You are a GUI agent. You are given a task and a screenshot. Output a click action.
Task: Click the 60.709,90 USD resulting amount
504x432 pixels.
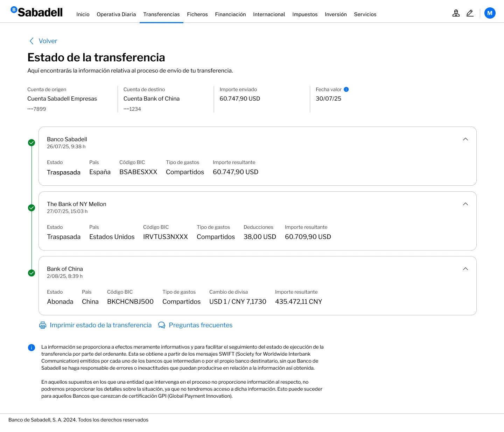[x=308, y=237]
